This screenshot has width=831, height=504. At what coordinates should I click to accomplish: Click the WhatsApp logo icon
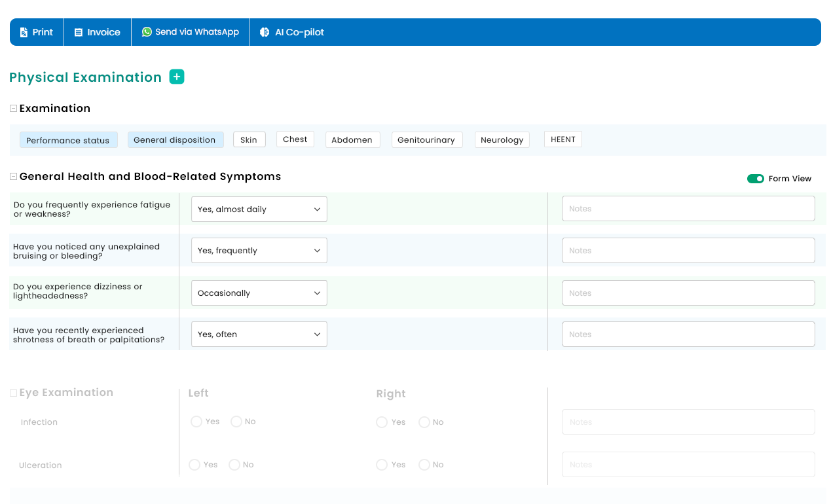click(147, 31)
